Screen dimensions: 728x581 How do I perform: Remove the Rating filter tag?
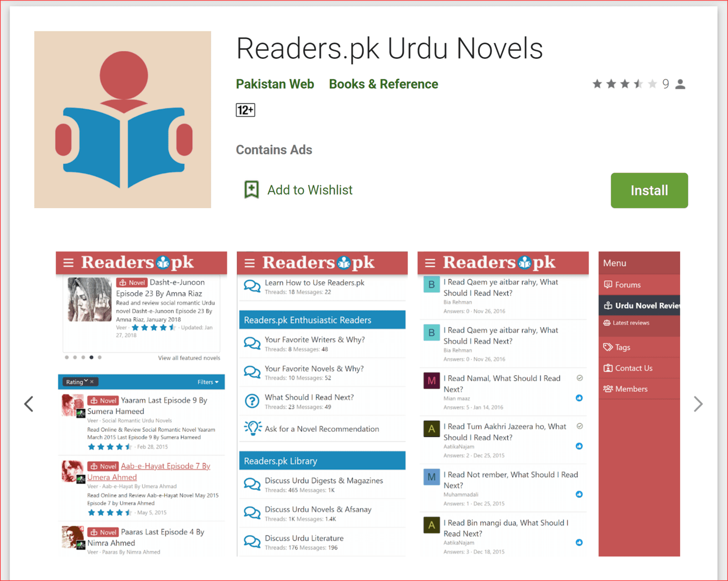point(92,382)
